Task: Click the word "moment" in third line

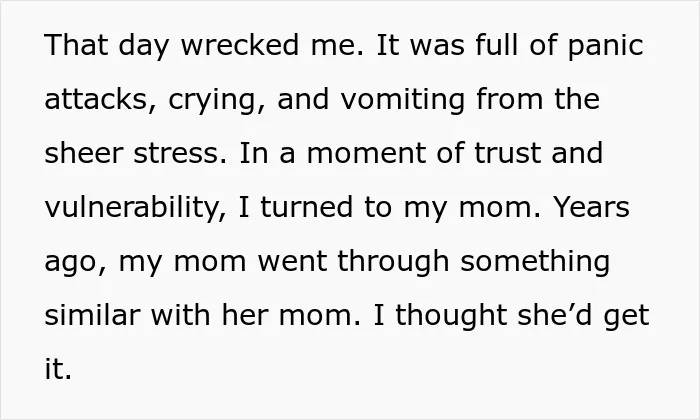Action: [366, 153]
